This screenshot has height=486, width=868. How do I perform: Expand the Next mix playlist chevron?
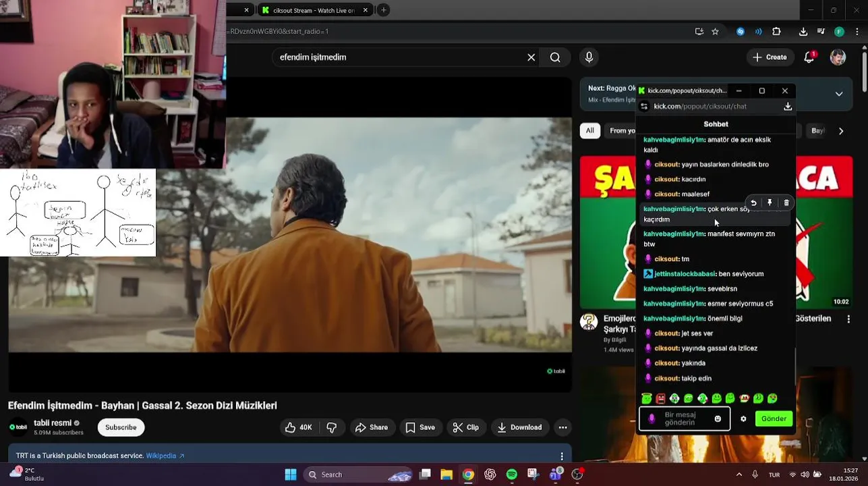pyautogui.click(x=839, y=94)
